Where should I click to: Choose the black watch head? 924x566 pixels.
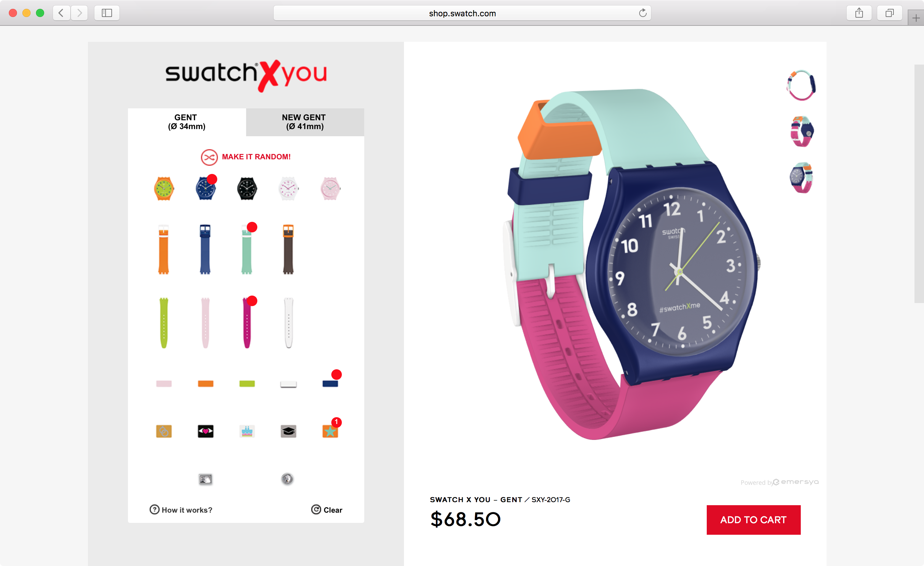coord(247,189)
